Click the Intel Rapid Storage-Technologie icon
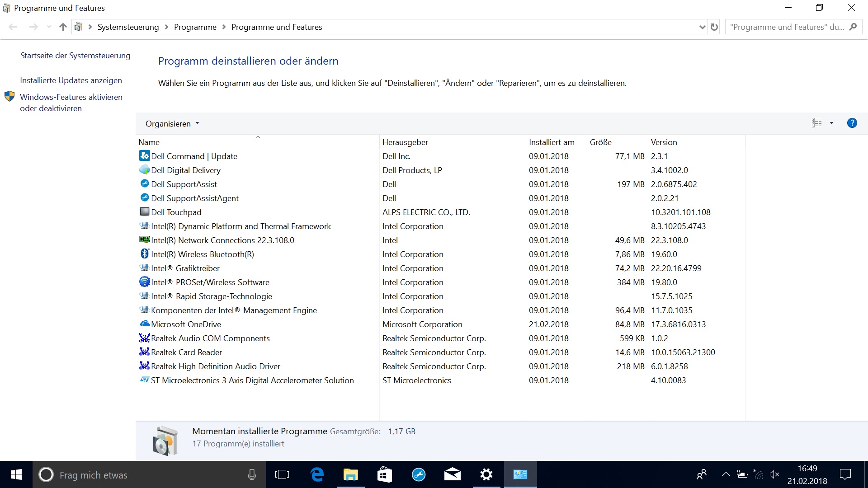868x488 pixels. 144,296
